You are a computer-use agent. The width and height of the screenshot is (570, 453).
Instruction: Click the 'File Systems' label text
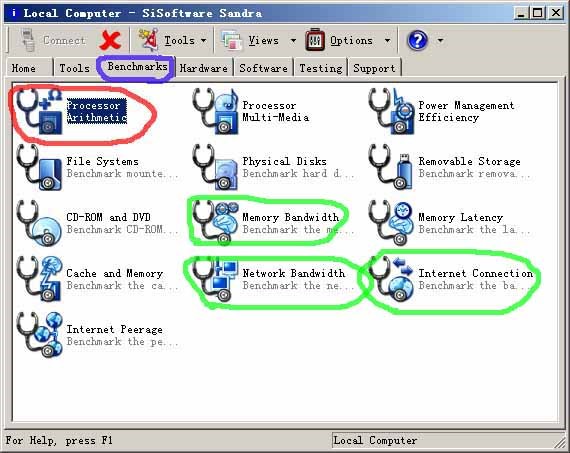(102, 161)
